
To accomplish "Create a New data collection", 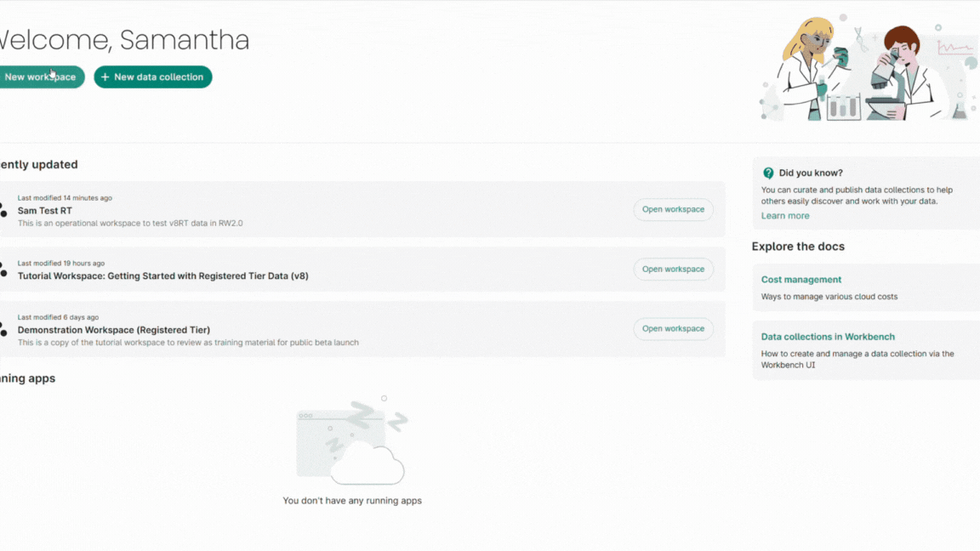I will (x=153, y=77).
